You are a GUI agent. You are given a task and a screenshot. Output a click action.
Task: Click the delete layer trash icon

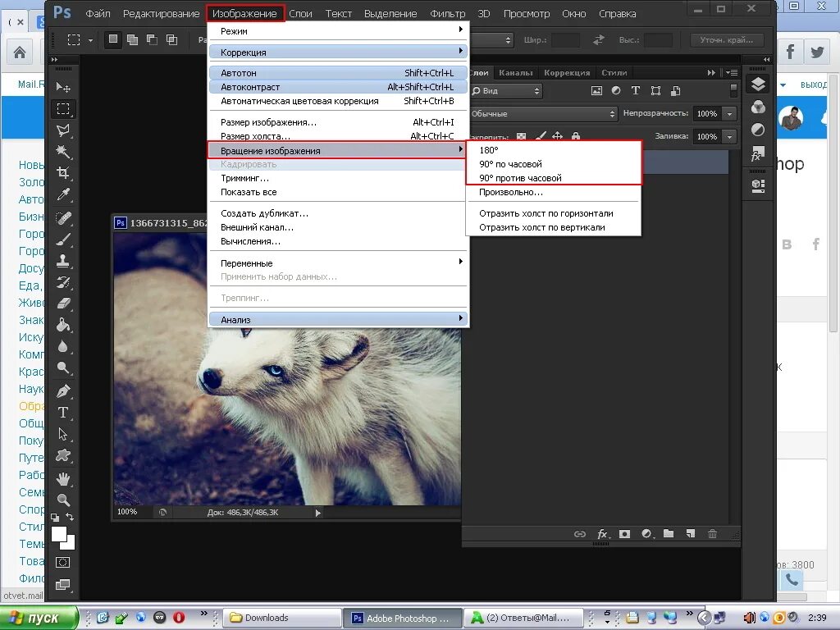(712, 533)
